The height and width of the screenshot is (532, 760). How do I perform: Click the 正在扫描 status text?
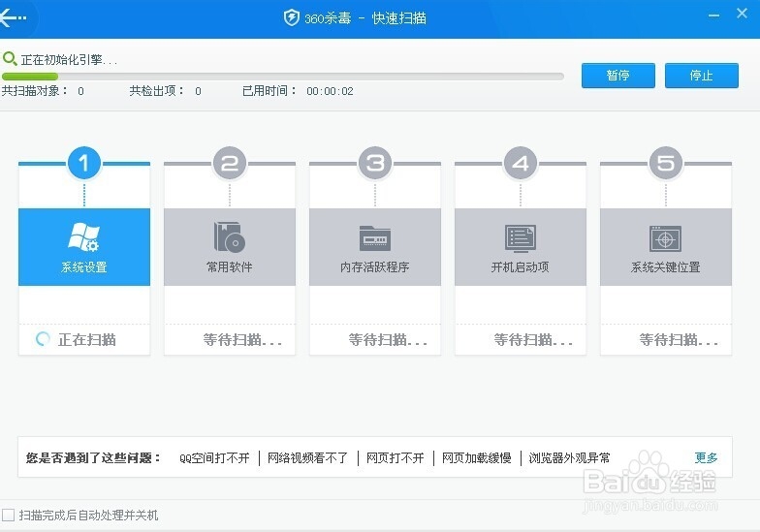[87, 339]
